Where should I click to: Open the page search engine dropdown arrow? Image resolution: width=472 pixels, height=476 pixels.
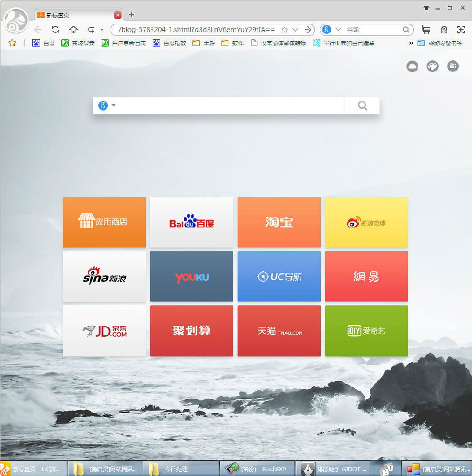tap(114, 105)
